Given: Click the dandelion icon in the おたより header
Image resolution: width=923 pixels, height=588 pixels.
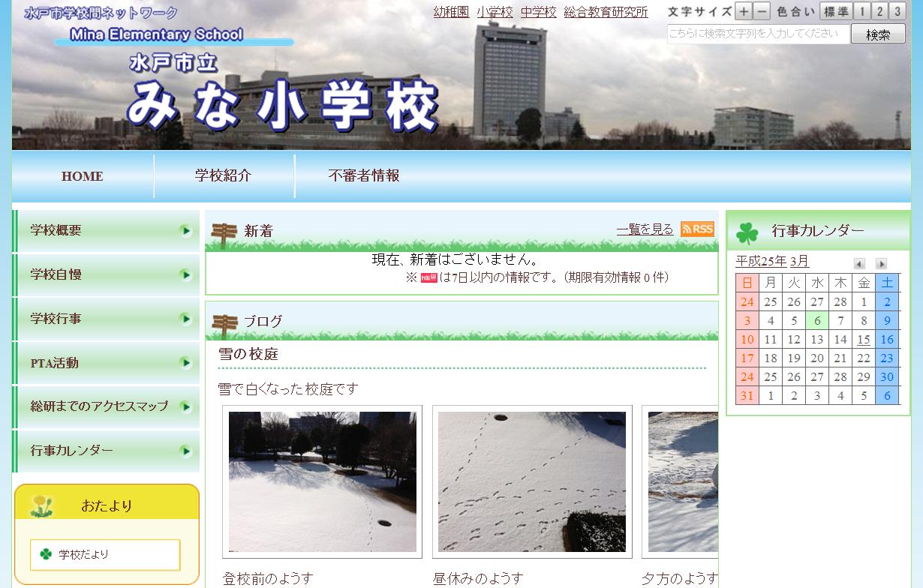Looking at the screenshot, I should 42,506.
